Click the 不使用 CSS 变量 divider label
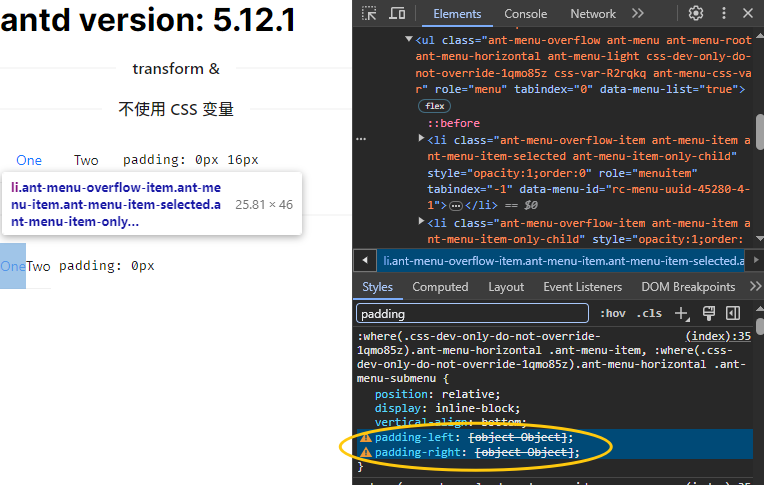Image resolution: width=764 pixels, height=485 pixels. click(176, 109)
